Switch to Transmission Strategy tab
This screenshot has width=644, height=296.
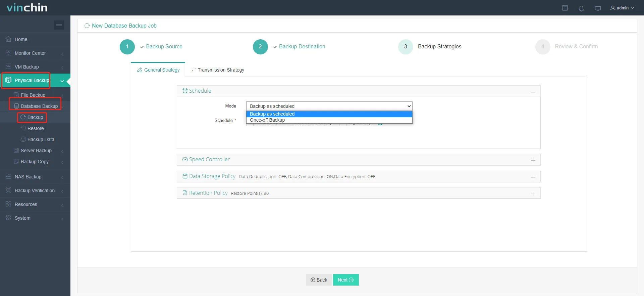(x=218, y=70)
